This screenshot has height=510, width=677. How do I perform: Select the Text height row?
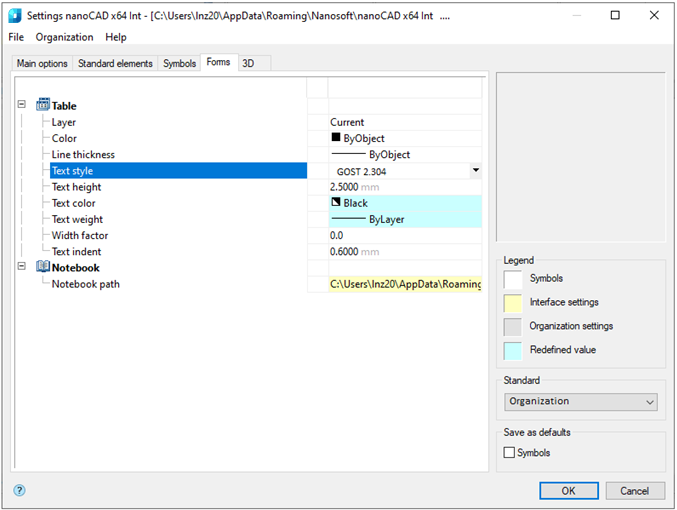178,187
